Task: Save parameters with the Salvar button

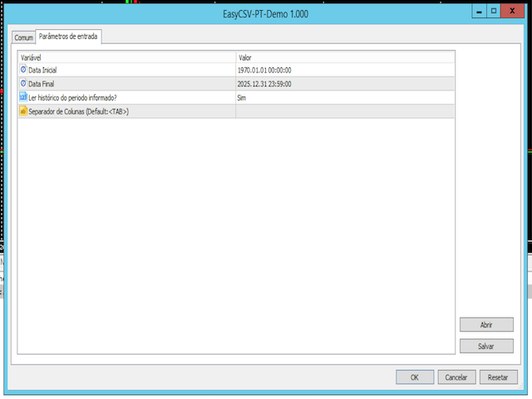Action: click(486, 346)
